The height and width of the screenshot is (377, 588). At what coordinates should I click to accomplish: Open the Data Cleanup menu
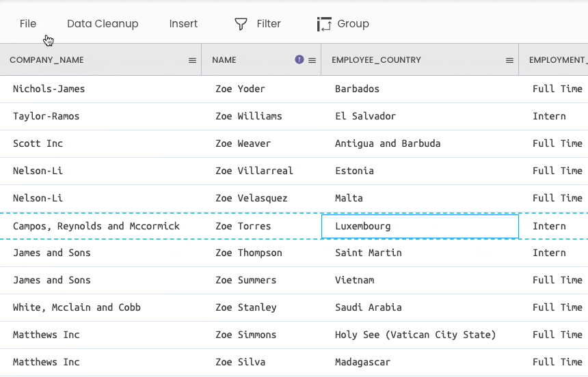point(103,24)
